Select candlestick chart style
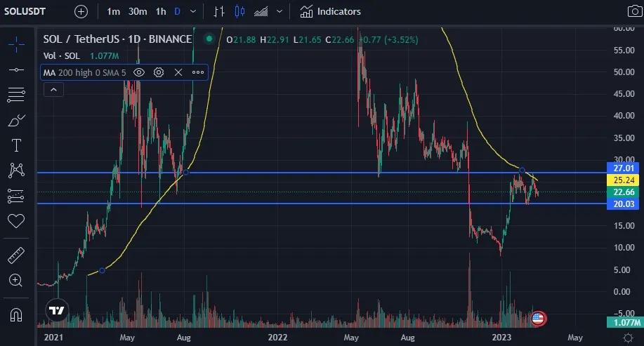The height and width of the screenshot is (346, 644). (240, 11)
